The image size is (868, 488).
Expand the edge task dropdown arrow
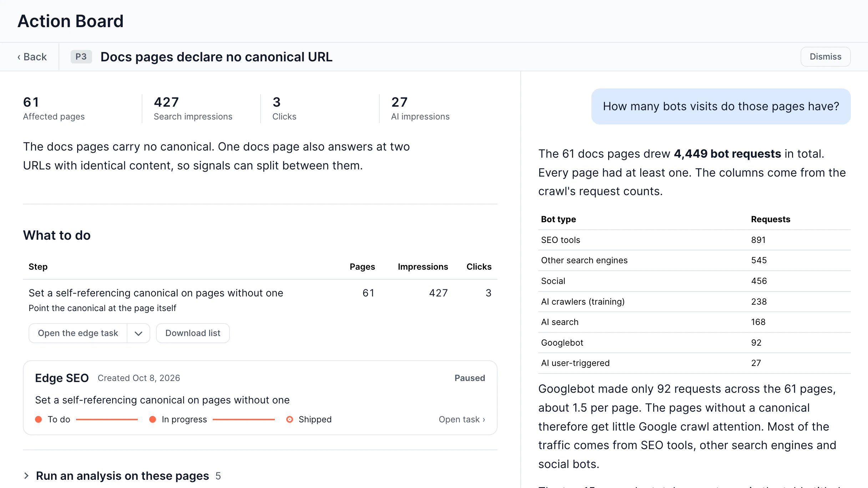click(x=138, y=333)
